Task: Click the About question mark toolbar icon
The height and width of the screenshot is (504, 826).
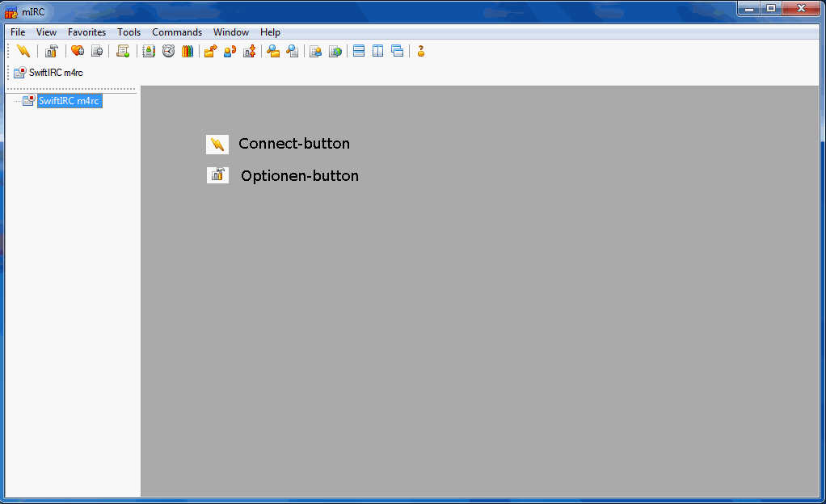Action: 421,51
